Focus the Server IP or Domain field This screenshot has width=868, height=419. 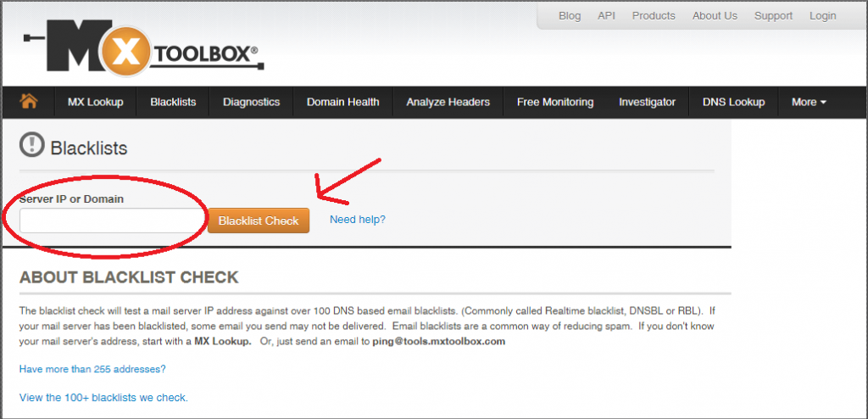point(113,221)
